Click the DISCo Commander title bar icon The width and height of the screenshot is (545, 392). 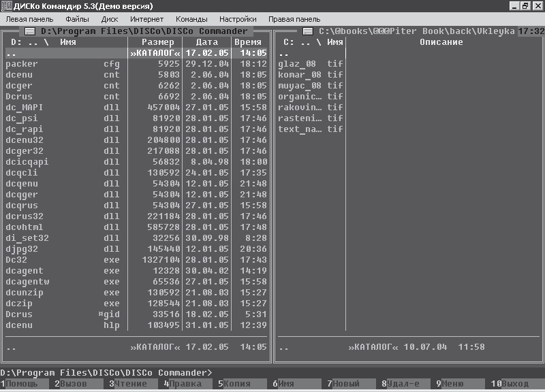pyautogui.click(x=6, y=6)
